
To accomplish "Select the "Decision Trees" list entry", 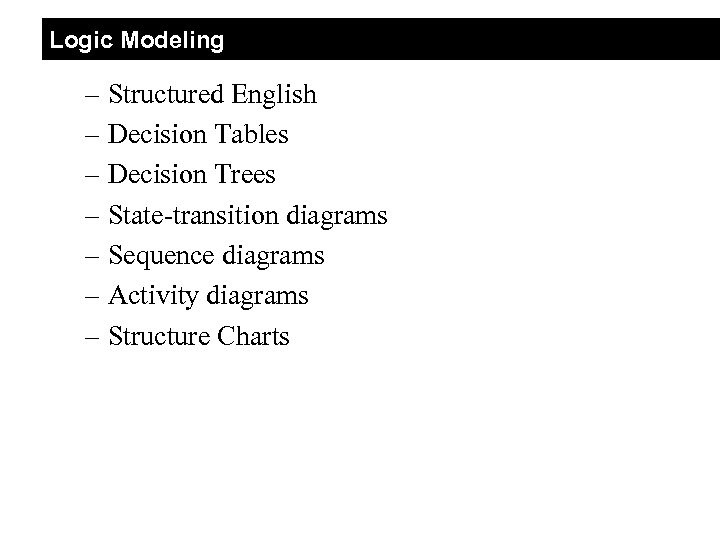I will (x=191, y=175).
